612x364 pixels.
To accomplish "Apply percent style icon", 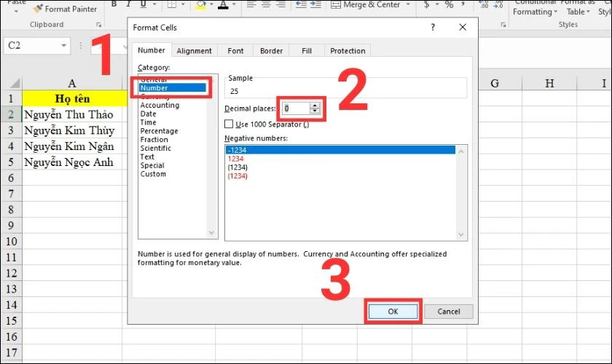I will point(450,4).
